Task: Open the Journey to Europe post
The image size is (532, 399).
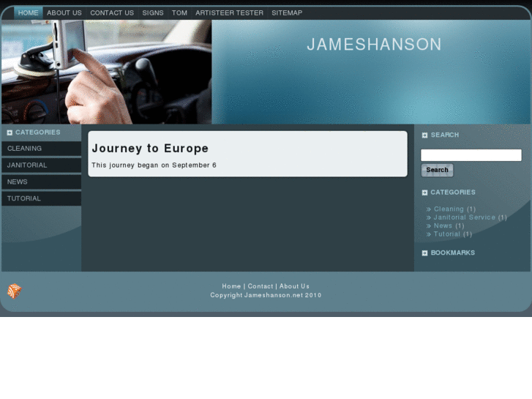Action: 150,149
